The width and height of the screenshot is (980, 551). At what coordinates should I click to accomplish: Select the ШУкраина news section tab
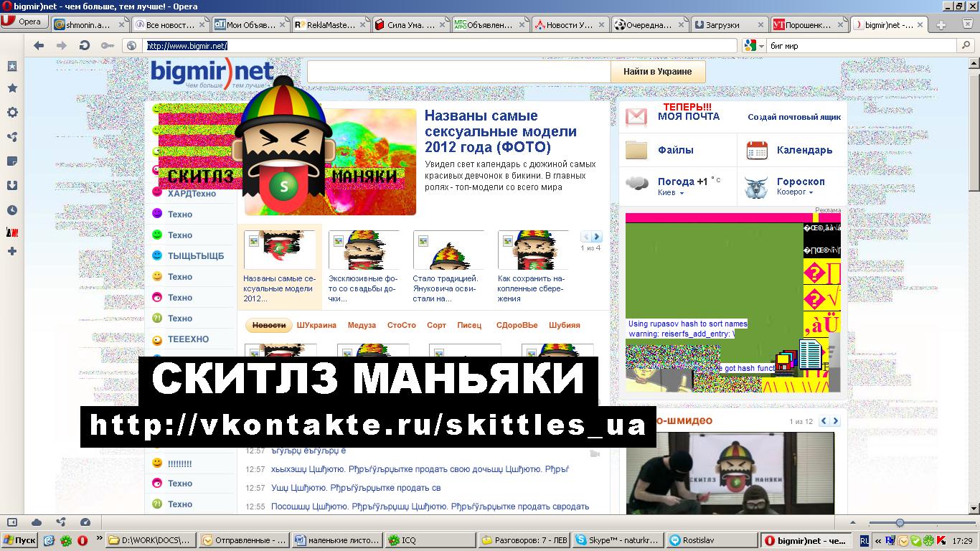316,325
